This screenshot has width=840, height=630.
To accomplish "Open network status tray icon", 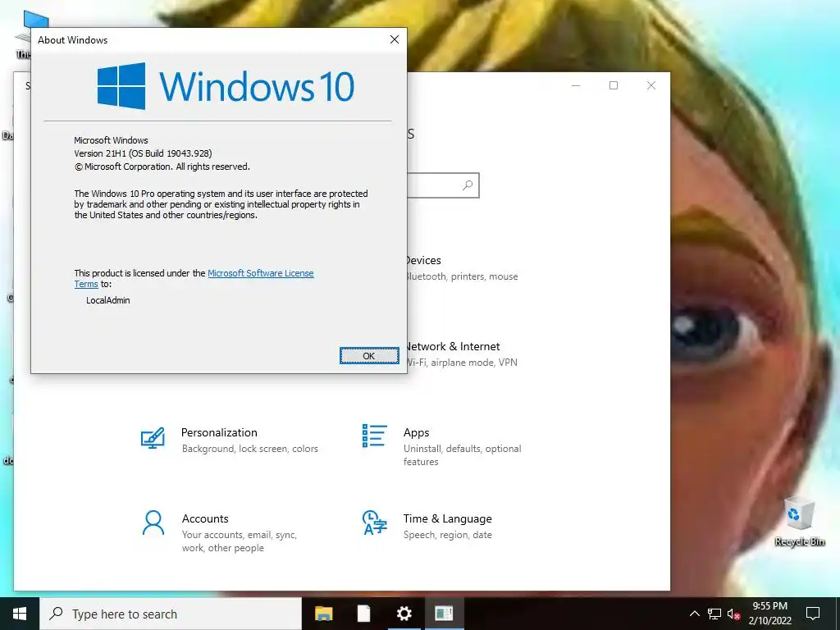I will point(714,614).
